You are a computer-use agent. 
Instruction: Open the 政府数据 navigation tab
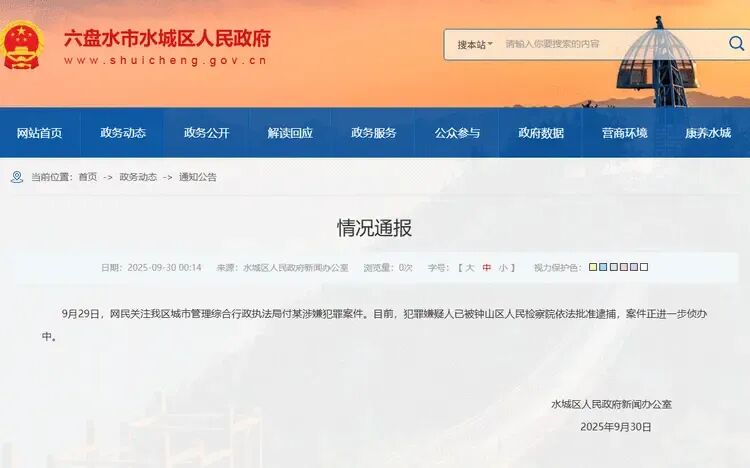pyautogui.click(x=541, y=133)
